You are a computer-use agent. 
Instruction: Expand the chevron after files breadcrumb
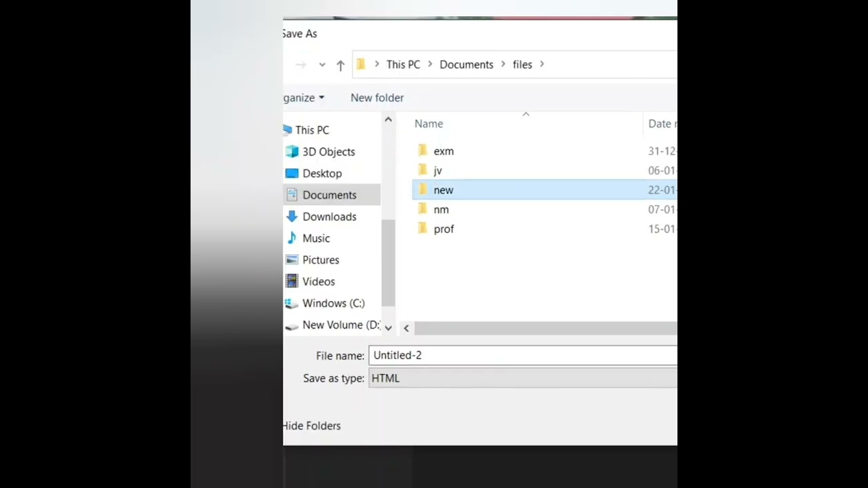(x=542, y=64)
